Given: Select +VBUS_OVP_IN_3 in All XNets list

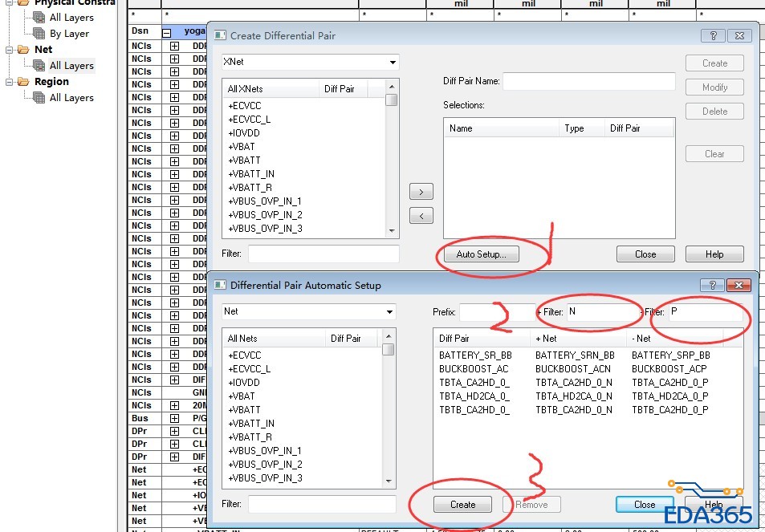Looking at the screenshot, I should (265, 229).
